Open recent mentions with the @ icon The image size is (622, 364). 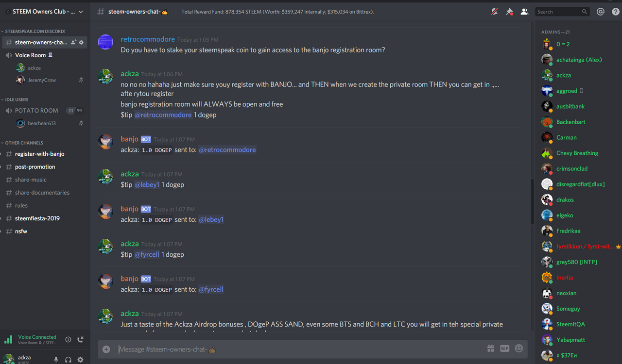tap(601, 12)
